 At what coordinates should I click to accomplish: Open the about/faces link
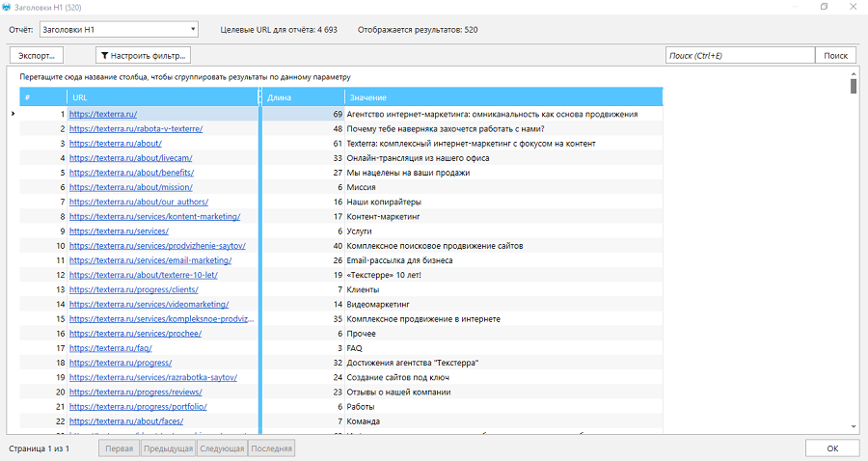pyautogui.click(x=126, y=421)
